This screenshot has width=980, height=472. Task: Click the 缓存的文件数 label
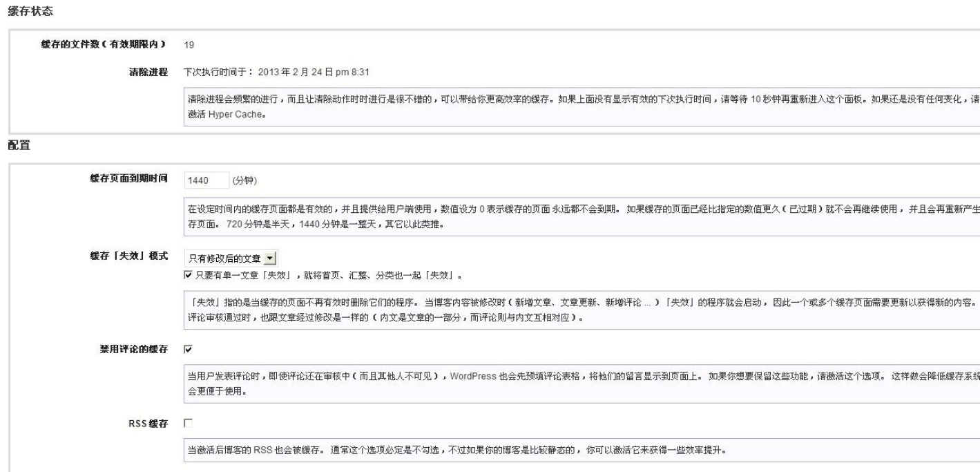point(104,45)
